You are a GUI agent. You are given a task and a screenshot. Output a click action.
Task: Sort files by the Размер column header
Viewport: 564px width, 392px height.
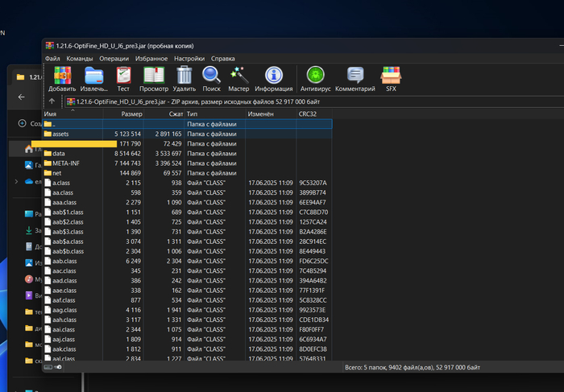(131, 114)
